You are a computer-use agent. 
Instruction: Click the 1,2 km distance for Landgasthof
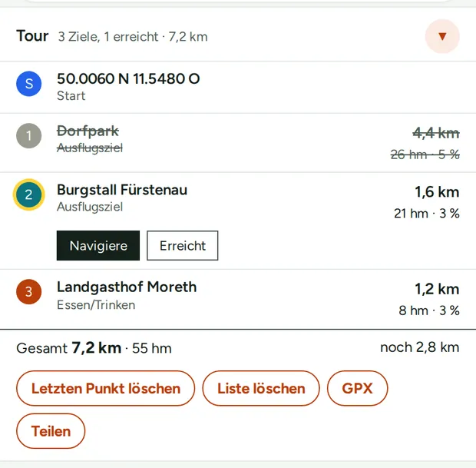point(437,289)
